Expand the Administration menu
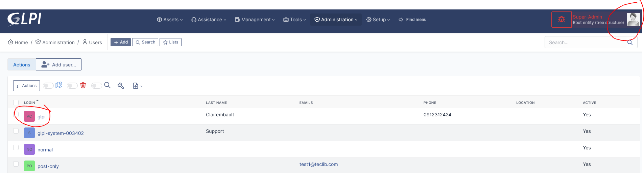The width and height of the screenshot is (644, 173). point(336,20)
